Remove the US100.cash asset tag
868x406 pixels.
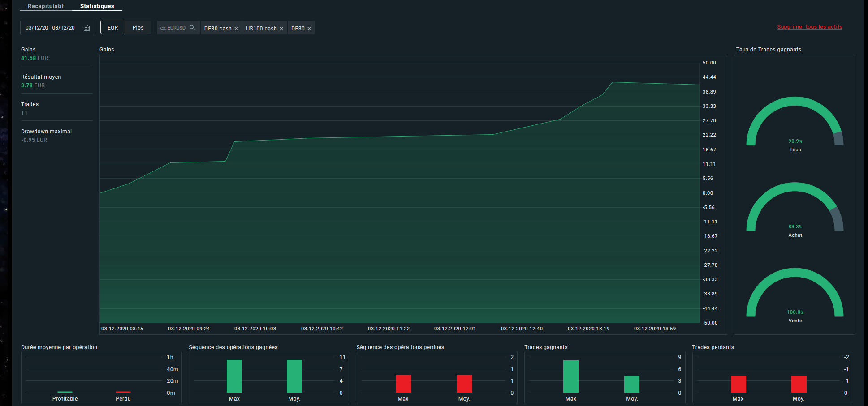coord(281,29)
